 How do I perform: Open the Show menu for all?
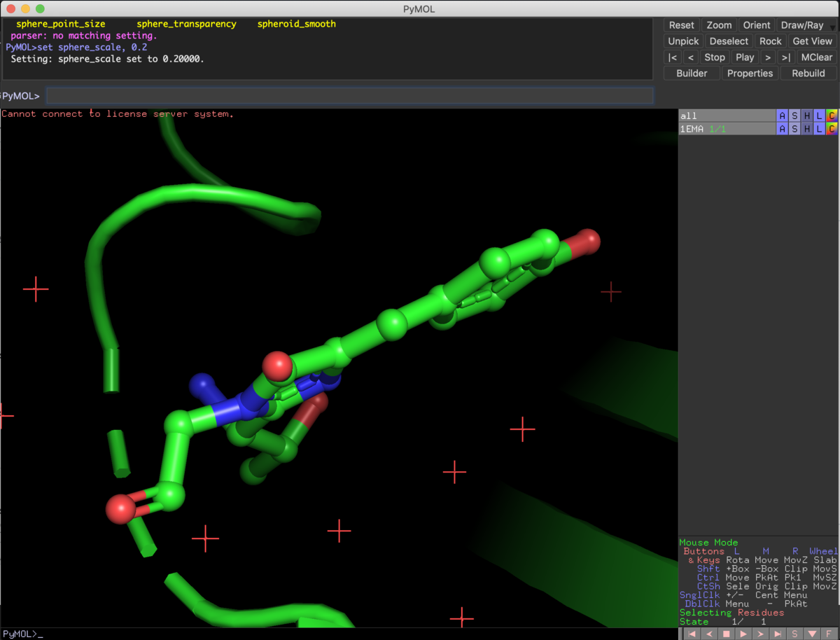click(x=794, y=116)
